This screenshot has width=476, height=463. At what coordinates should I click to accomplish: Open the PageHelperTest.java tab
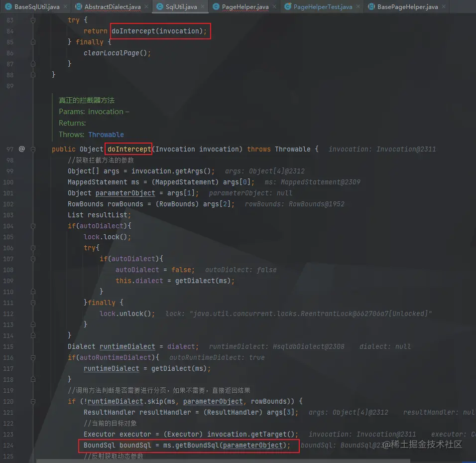323,6
